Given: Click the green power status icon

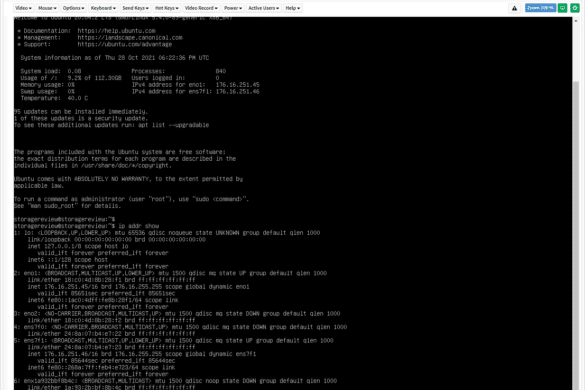Looking at the screenshot, I should click(x=575, y=8).
